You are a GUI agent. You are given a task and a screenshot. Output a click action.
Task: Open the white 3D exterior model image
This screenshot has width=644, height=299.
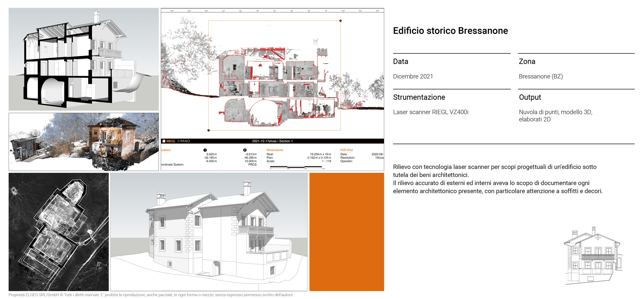tap(209, 232)
